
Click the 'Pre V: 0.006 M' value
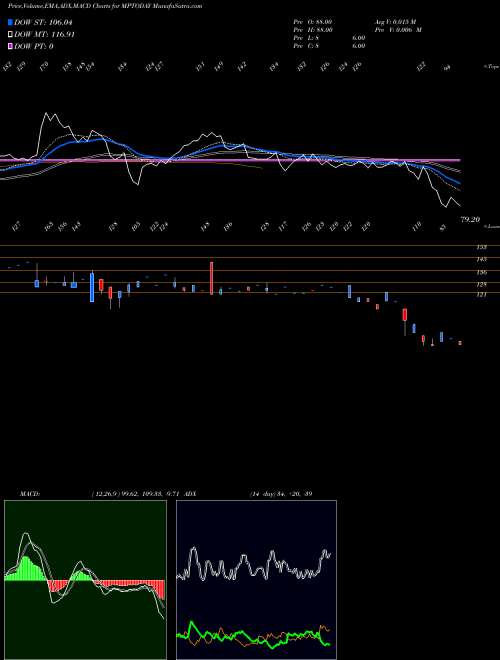(400, 30)
